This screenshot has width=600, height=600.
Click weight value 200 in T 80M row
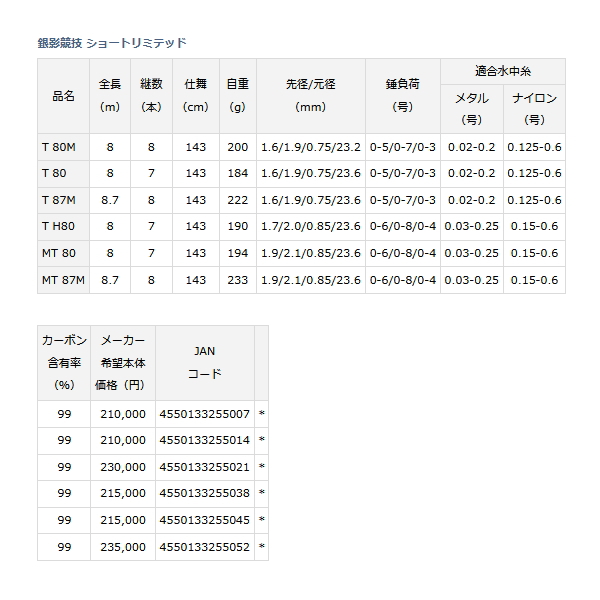click(238, 147)
